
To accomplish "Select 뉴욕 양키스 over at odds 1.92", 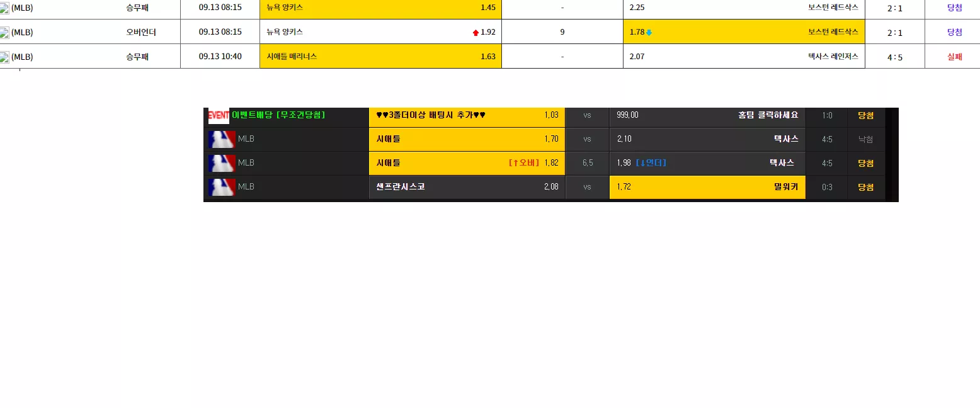I will [x=380, y=32].
